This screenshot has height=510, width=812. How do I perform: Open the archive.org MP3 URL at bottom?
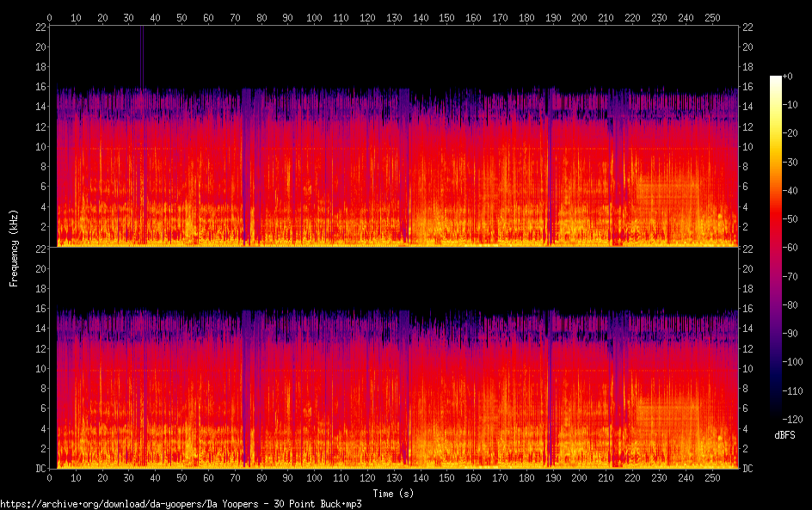(181, 504)
